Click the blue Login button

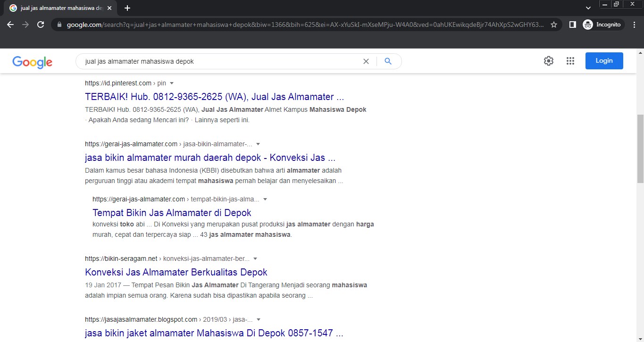pos(604,61)
